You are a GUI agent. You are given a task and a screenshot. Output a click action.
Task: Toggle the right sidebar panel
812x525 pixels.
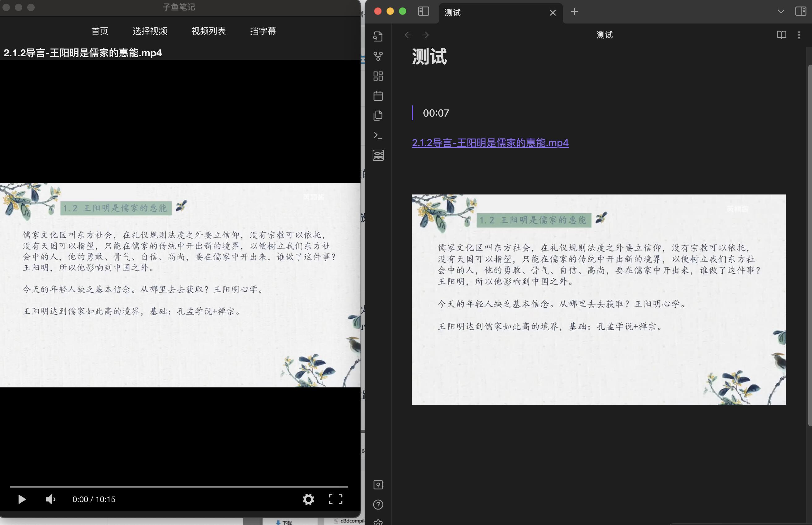click(801, 11)
